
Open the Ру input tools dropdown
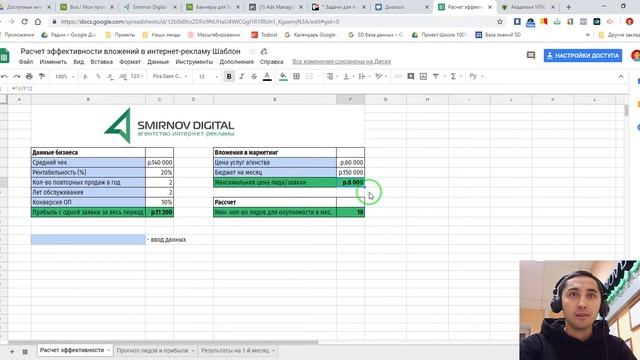[476, 76]
